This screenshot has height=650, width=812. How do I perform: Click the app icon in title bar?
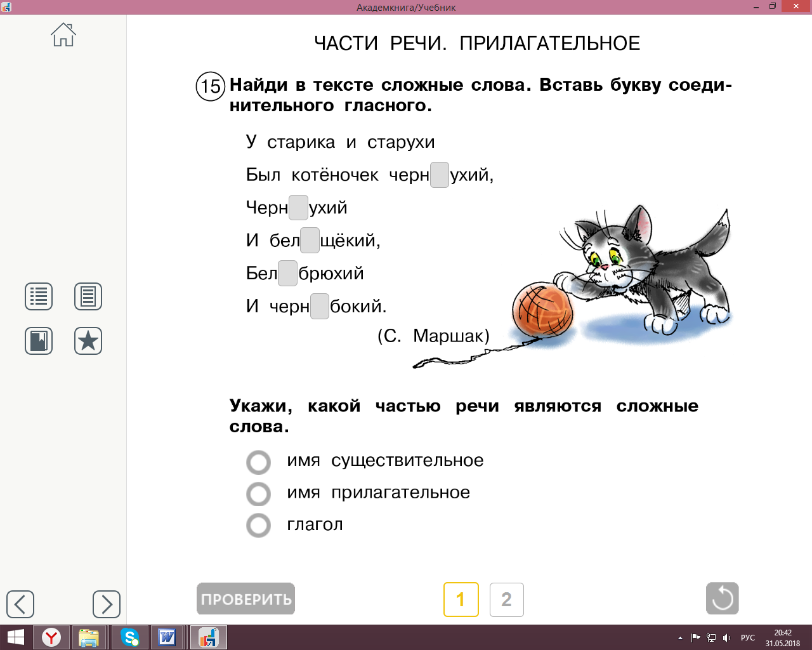point(6,7)
